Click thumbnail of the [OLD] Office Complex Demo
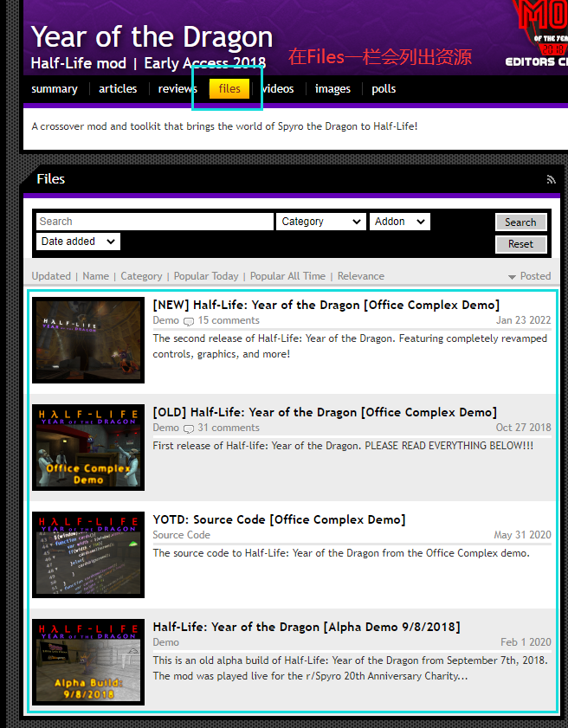Image resolution: width=568 pixels, height=728 pixels. (88, 448)
